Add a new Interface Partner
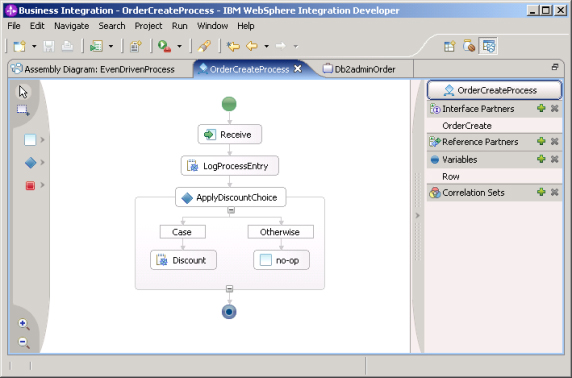 [x=541, y=108]
